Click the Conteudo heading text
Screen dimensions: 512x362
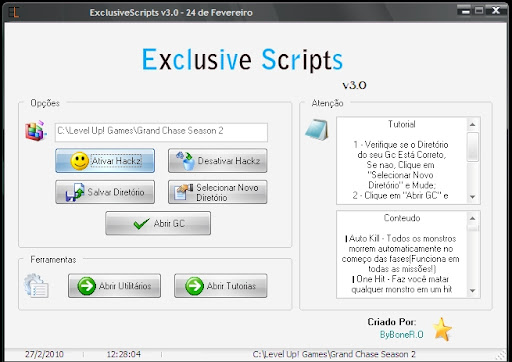click(x=402, y=218)
